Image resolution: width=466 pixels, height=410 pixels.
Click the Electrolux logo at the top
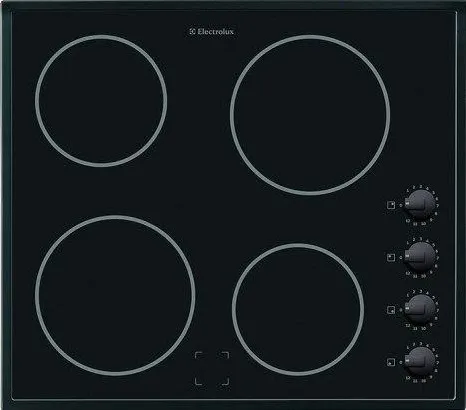pyautogui.click(x=212, y=32)
